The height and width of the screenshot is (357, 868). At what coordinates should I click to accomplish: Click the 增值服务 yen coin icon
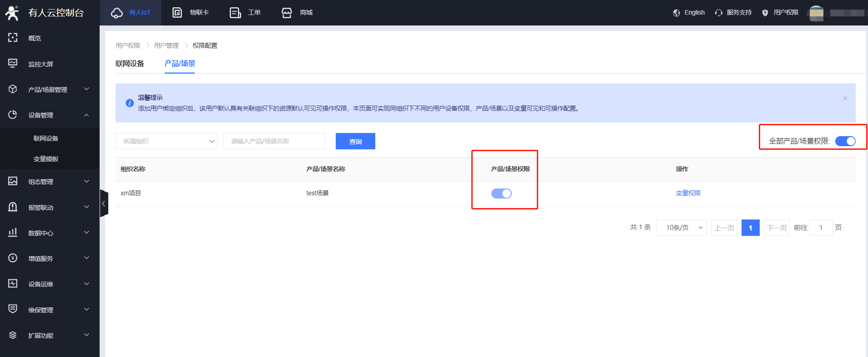click(13, 258)
